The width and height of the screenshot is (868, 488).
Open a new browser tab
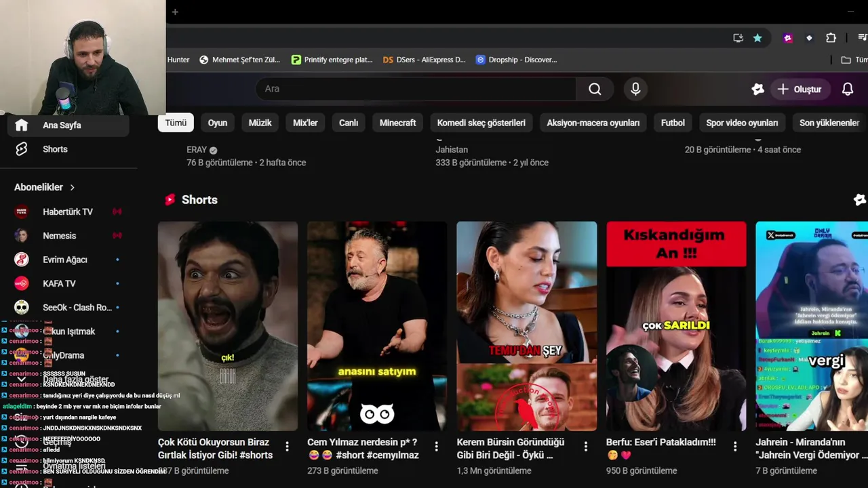coord(175,12)
